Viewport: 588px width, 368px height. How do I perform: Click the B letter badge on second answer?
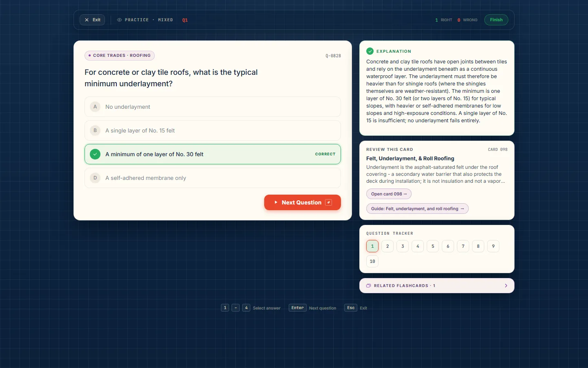95,130
